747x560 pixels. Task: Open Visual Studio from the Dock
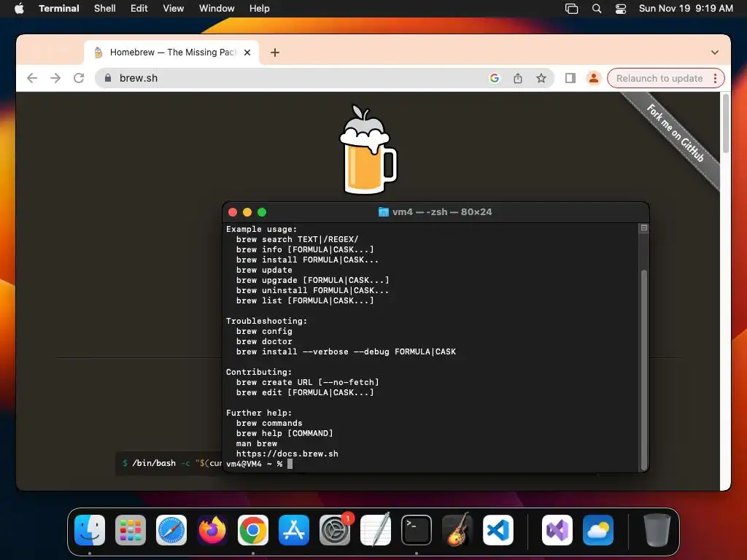[x=557, y=530]
